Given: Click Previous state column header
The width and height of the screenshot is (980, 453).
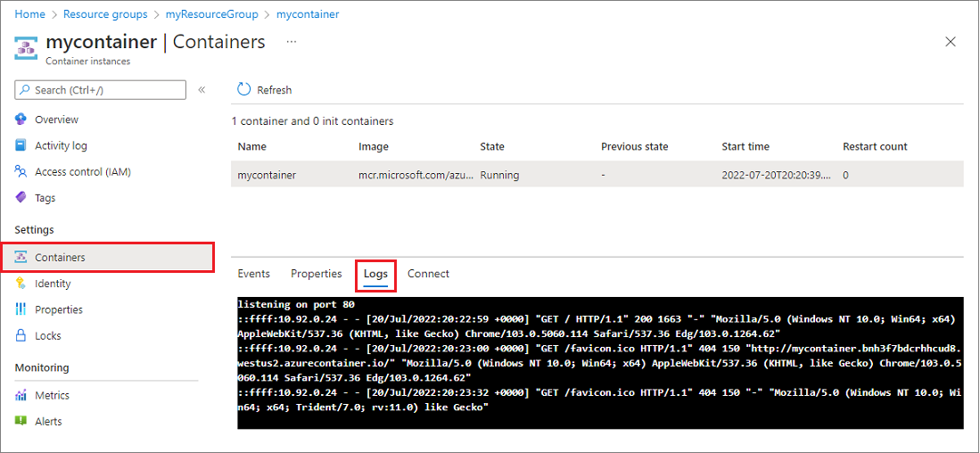Looking at the screenshot, I should (634, 147).
